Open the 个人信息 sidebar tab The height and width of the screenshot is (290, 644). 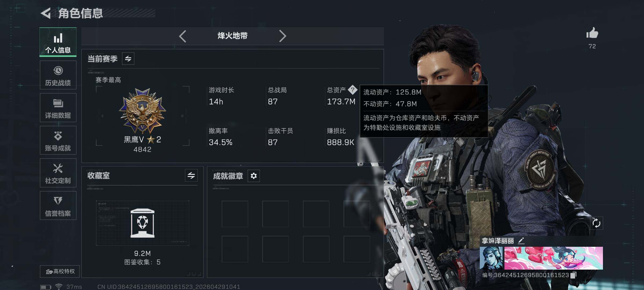pyautogui.click(x=58, y=42)
